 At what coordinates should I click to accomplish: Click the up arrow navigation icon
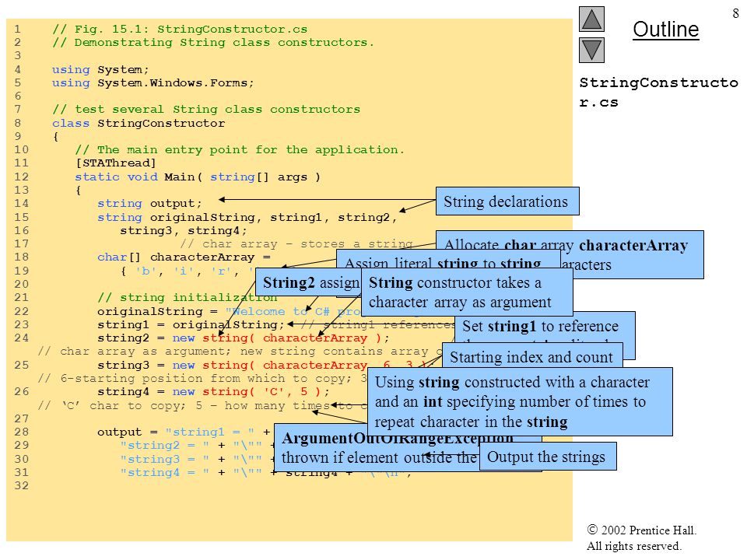point(591,19)
